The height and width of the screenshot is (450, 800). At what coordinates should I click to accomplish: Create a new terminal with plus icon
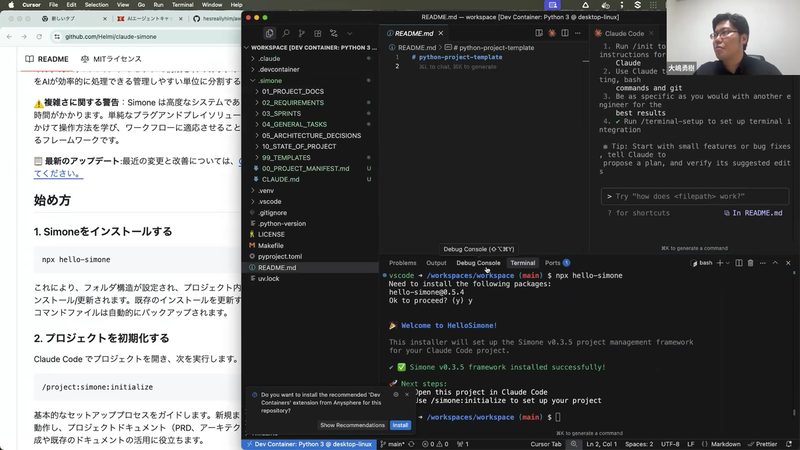720,263
